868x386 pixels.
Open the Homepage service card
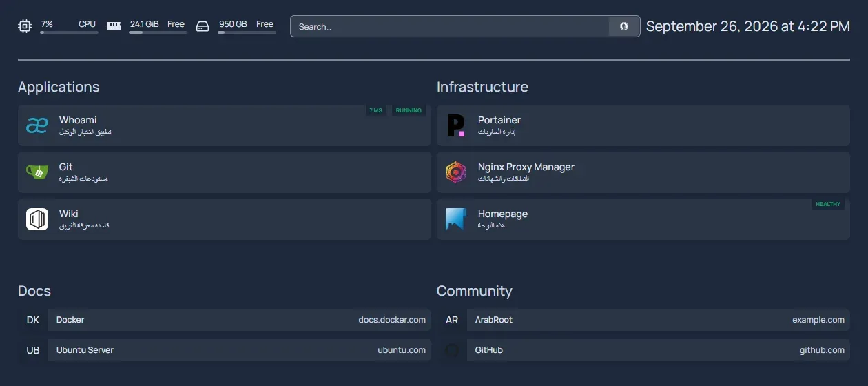pos(643,219)
